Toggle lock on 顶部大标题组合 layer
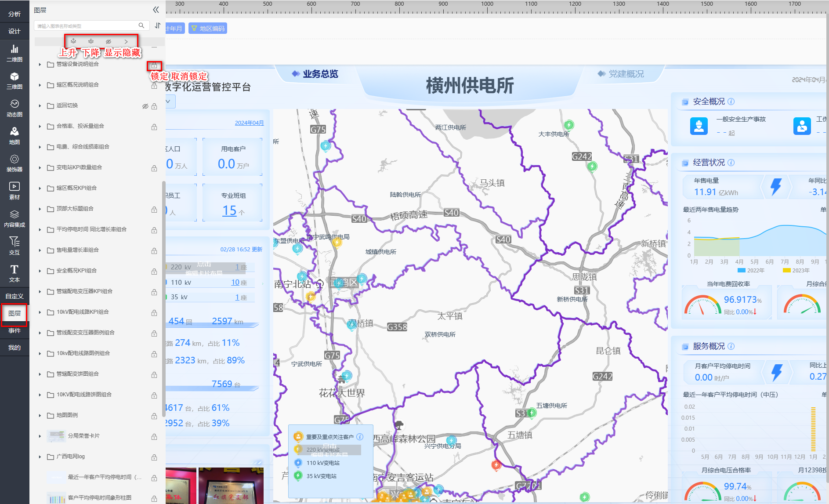The image size is (829, 504). point(154,210)
